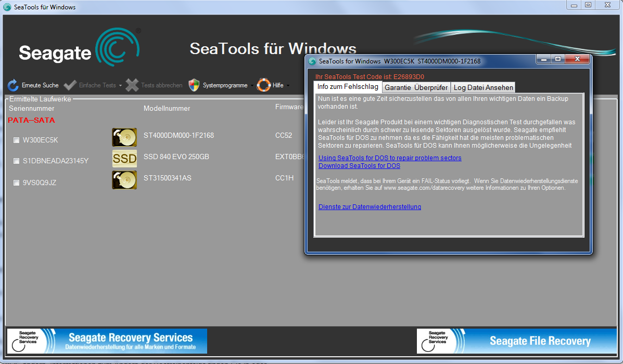Click the PATA–SATA group label
Screen dimensions: 623x364
[31, 120]
